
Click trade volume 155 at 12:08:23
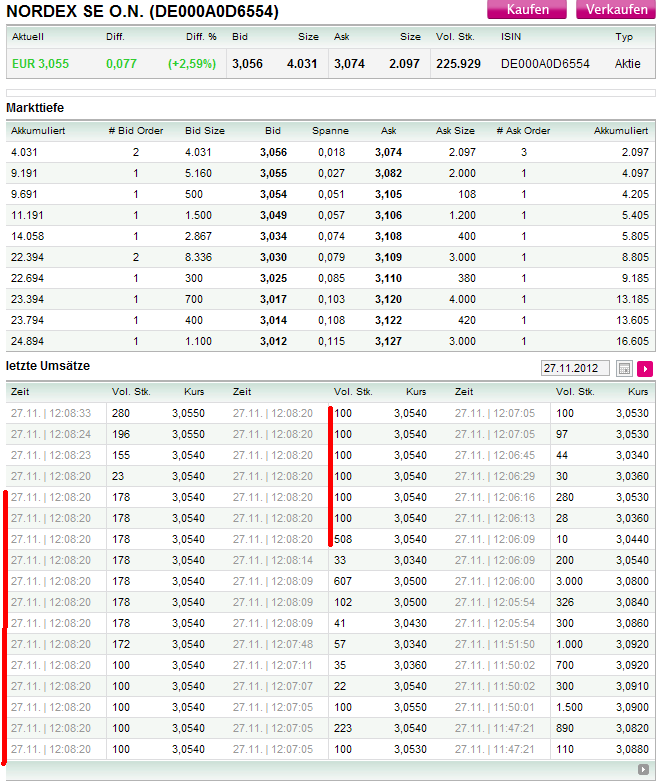tap(121, 455)
